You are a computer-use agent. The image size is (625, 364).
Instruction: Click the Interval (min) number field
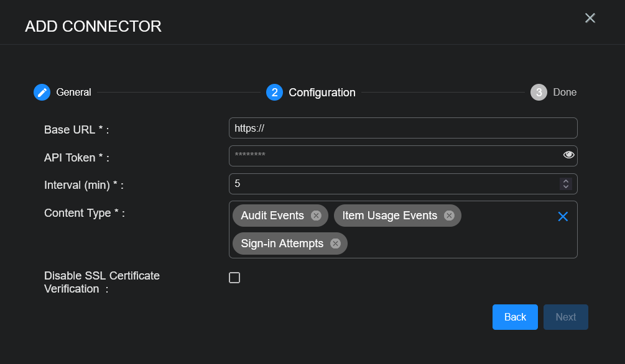tap(392, 184)
